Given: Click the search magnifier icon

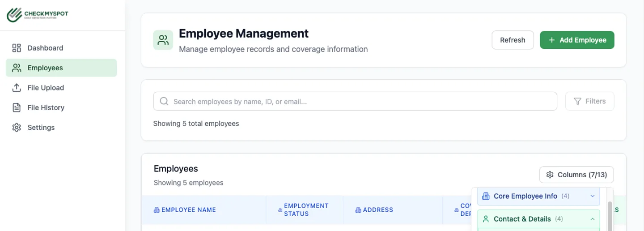Looking at the screenshot, I should coord(164,101).
